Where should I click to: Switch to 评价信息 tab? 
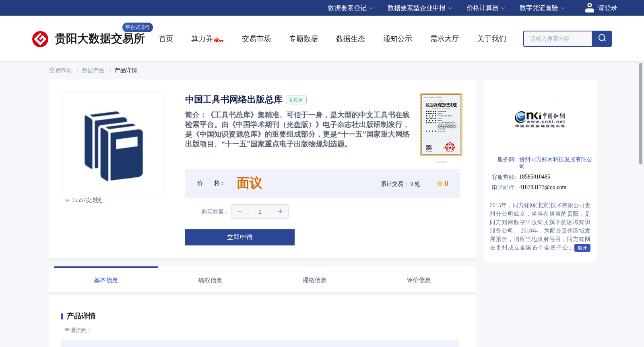pyautogui.click(x=419, y=280)
